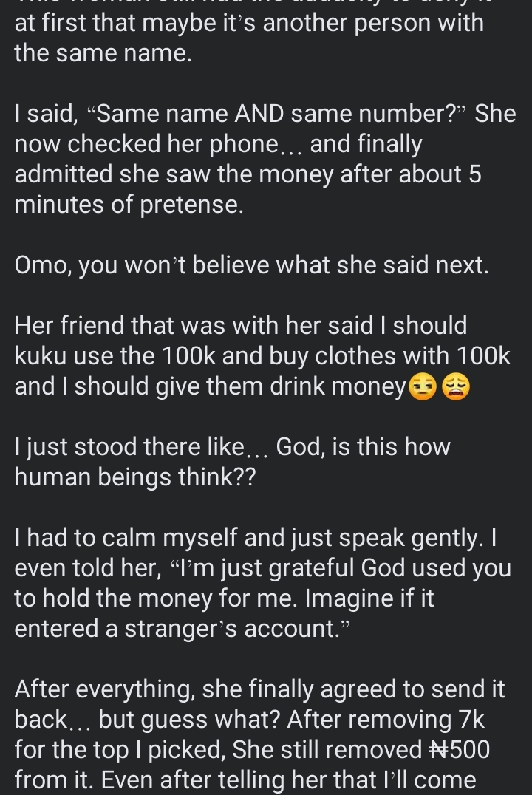532x795 pixels.
Task: Click the words "the same name."
Action: pos(103,54)
